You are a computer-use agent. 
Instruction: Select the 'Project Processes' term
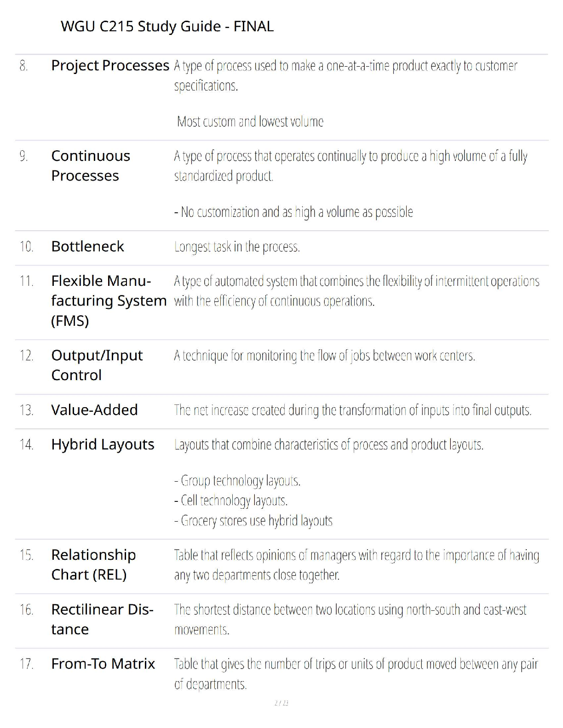(110, 66)
